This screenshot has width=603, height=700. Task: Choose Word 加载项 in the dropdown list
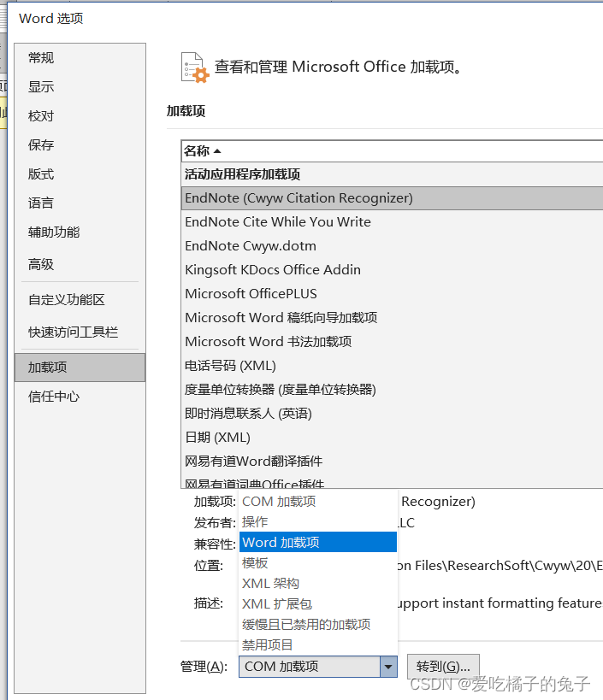point(318,543)
